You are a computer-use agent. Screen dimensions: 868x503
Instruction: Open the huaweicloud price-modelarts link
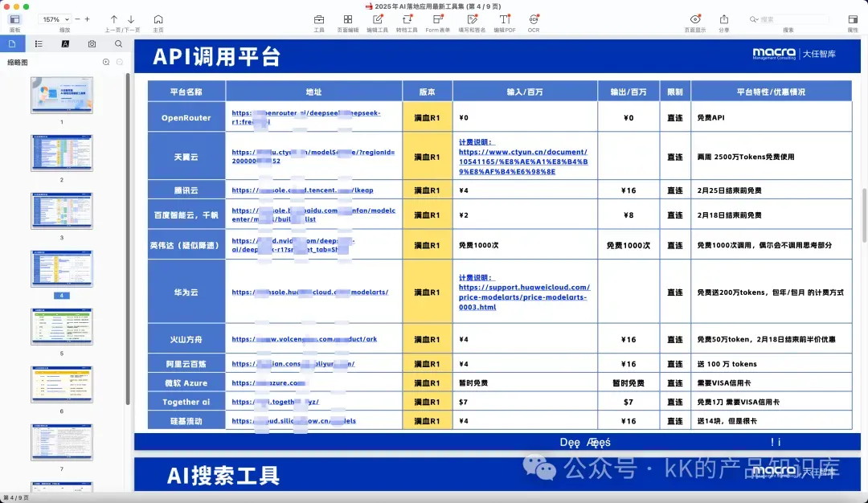524,292
